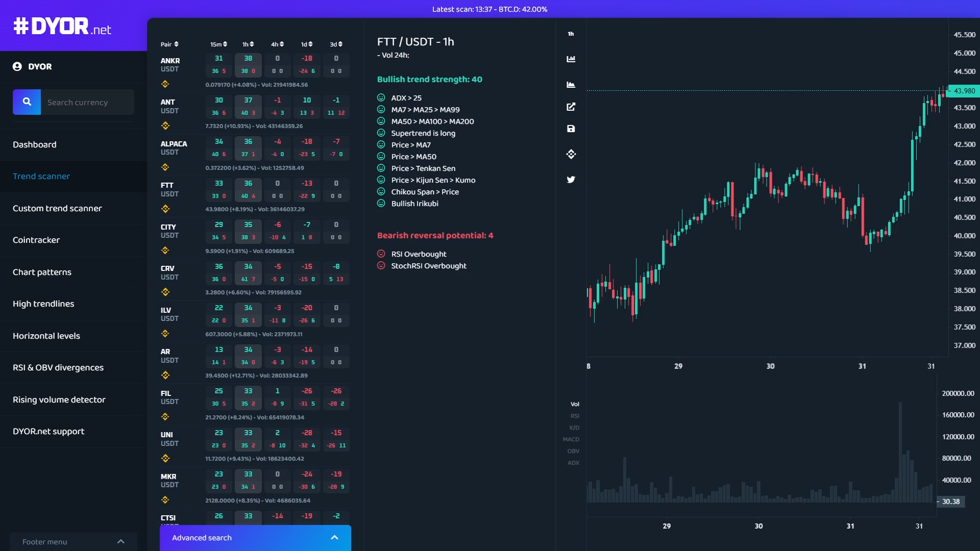Screen dimensions: 980x551
Task: Sort the table by 1h column
Action: [x=248, y=44]
